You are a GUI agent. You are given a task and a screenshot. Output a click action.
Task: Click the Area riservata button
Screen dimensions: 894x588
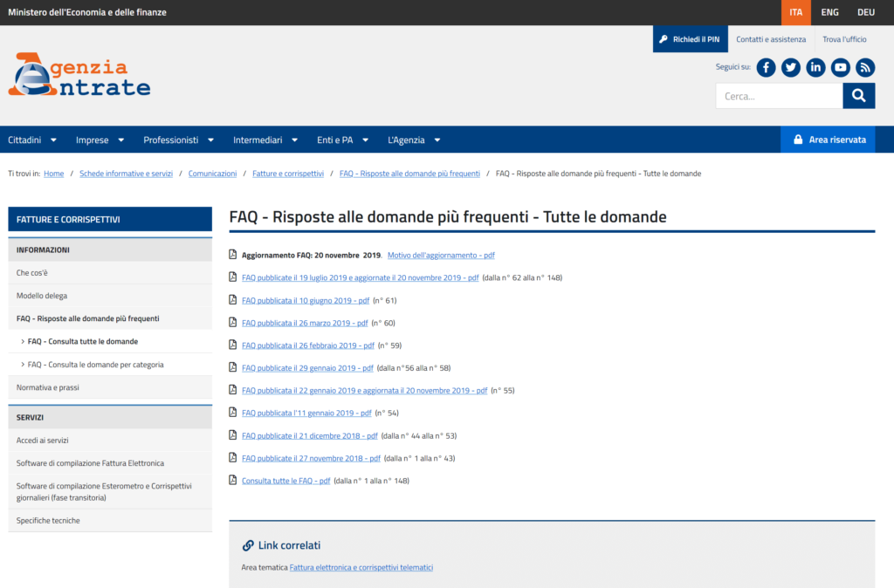[828, 140]
